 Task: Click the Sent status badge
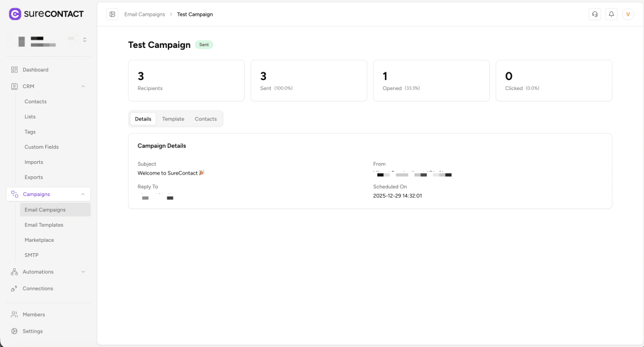[x=204, y=45]
